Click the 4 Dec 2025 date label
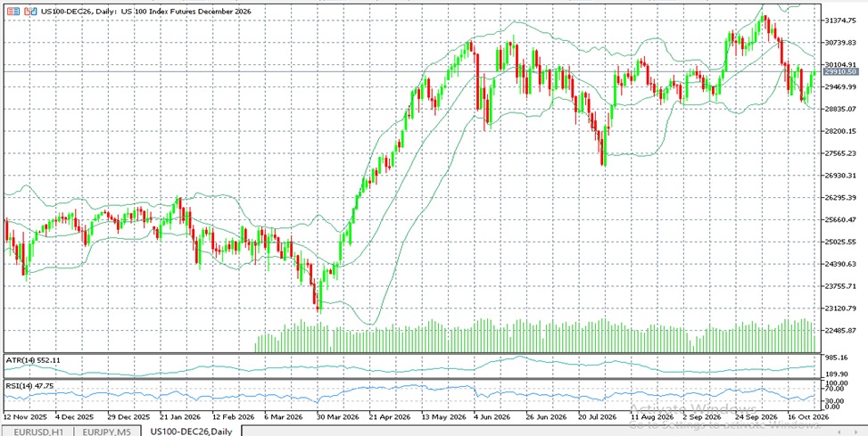 point(75,416)
